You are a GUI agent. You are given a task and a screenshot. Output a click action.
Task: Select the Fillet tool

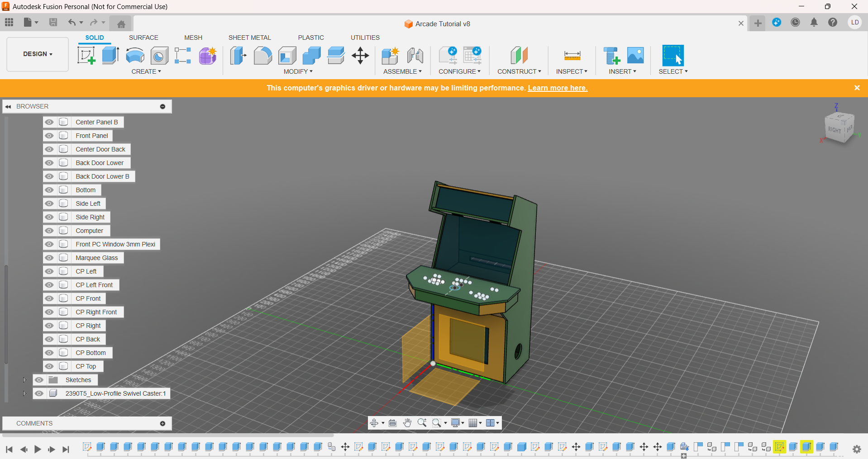pos(262,56)
